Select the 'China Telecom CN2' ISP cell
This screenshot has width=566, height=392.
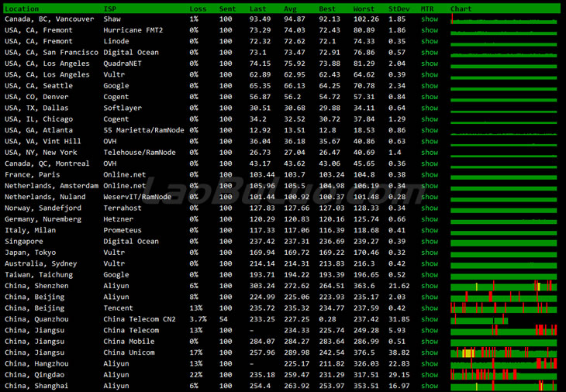pyautogui.click(x=140, y=319)
